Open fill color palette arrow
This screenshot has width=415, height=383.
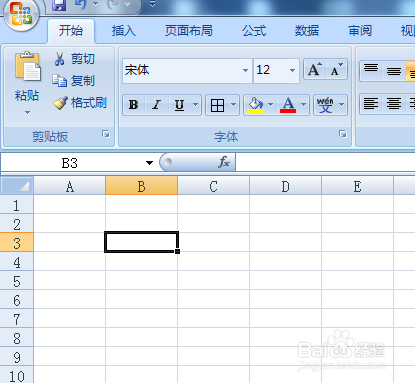tap(271, 105)
